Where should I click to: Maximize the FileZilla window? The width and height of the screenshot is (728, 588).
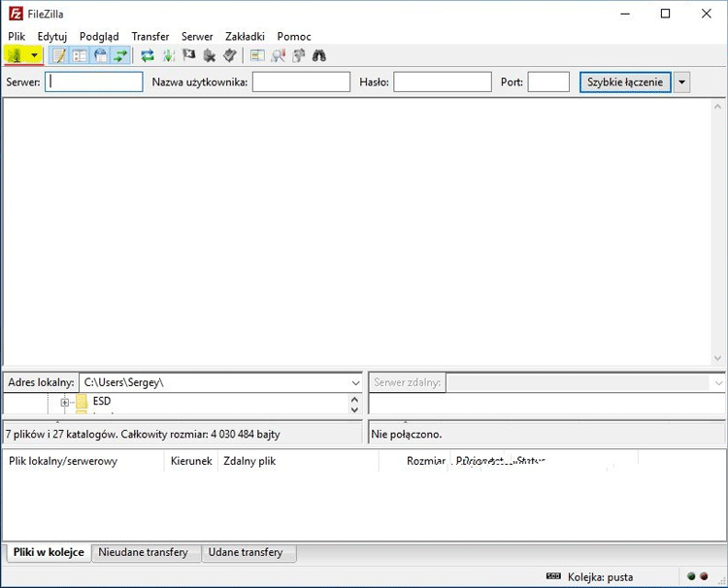tap(665, 14)
